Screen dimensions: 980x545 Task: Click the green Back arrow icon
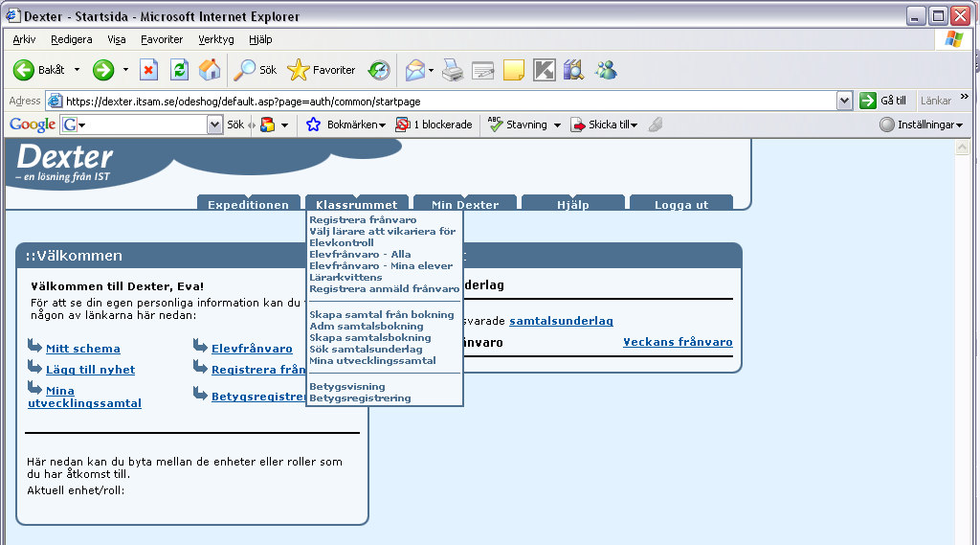coord(24,70)
